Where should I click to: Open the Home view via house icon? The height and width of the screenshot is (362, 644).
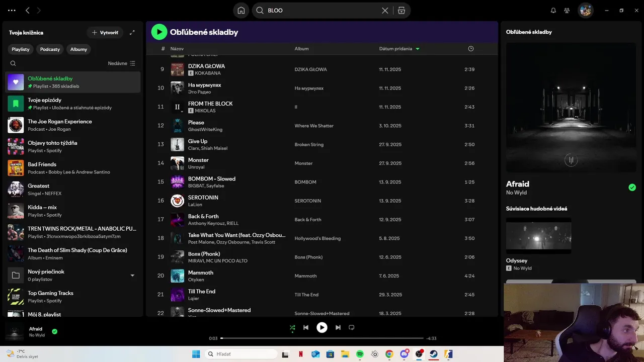click(241, 11)
